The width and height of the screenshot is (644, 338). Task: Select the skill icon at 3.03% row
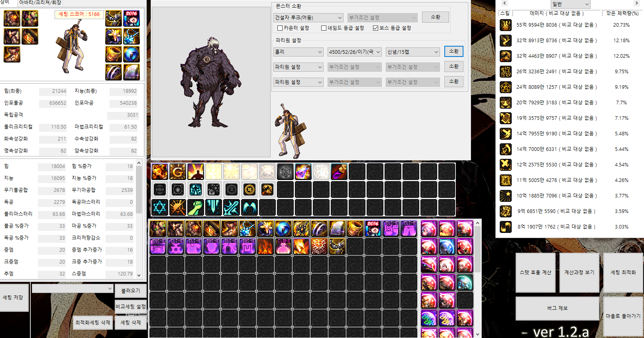pos(506,227)
